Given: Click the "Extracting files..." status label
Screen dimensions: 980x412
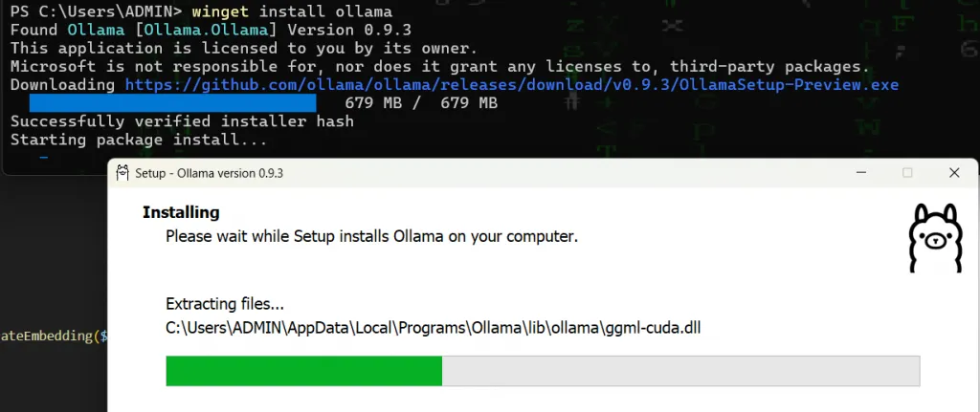Looking at the screenshot, I should (x=225, y=305).
